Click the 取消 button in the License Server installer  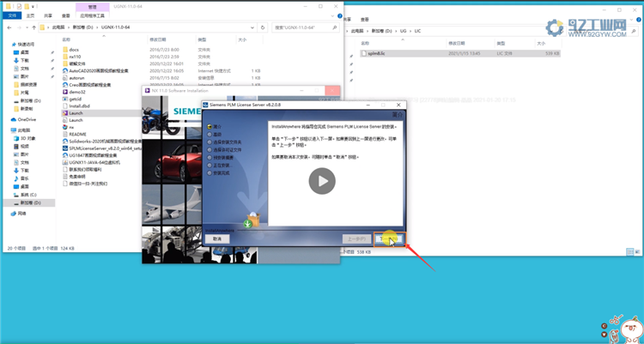[x=217, y=238]
